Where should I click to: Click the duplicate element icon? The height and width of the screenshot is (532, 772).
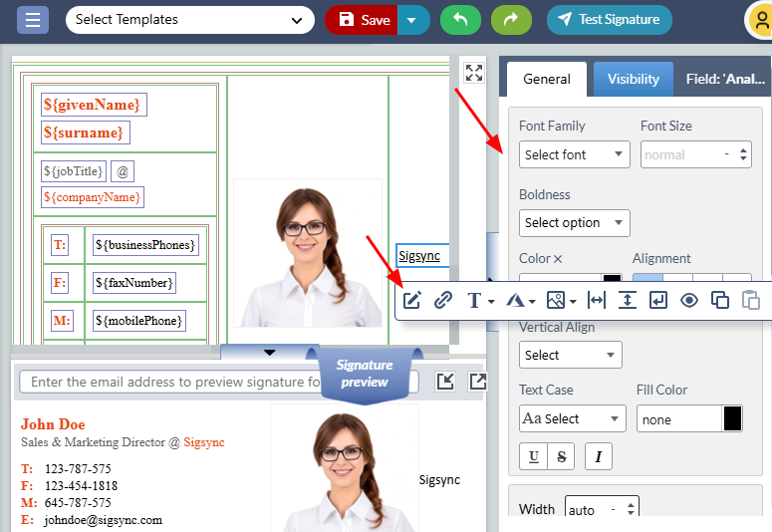tap(720, 300)
